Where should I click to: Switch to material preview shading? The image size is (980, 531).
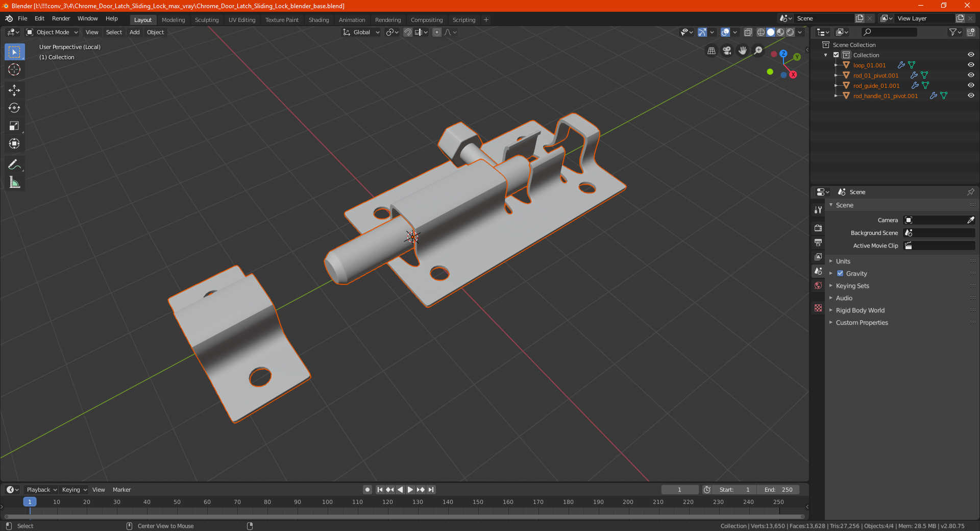tap(780, 32)
